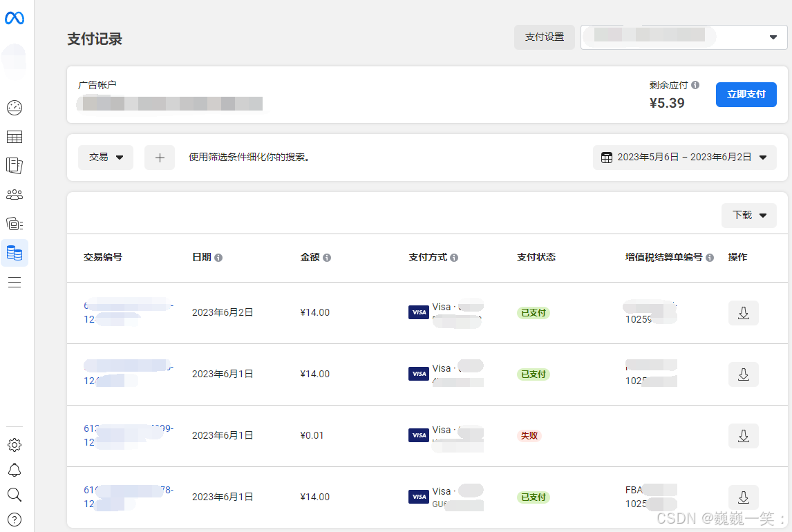Open the ads reporting pages icon
Screen dimensions: 792x532
coord(14,166)
